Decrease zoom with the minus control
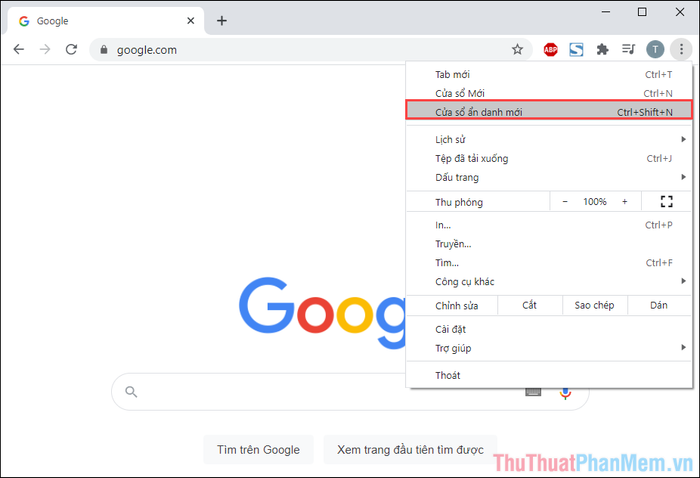This screenshot has width=700, height=478. pyautogui.click(x=565, y=202)
